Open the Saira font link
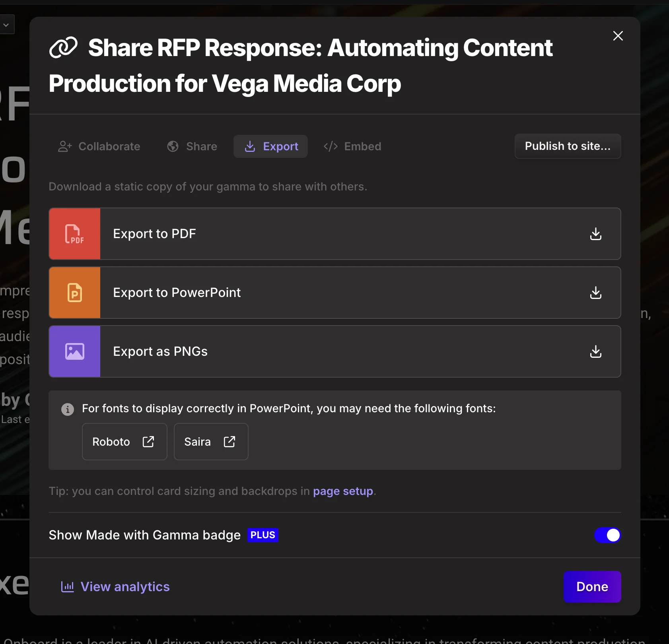Image resolution: width=669 pixels, height=644 pixels. point(211,442)
